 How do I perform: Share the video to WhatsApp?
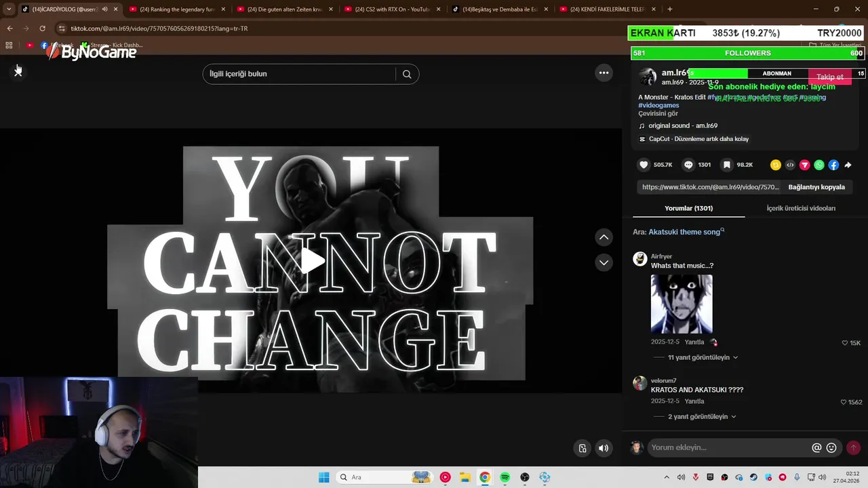pyautogui.click(x=819, y=165)
